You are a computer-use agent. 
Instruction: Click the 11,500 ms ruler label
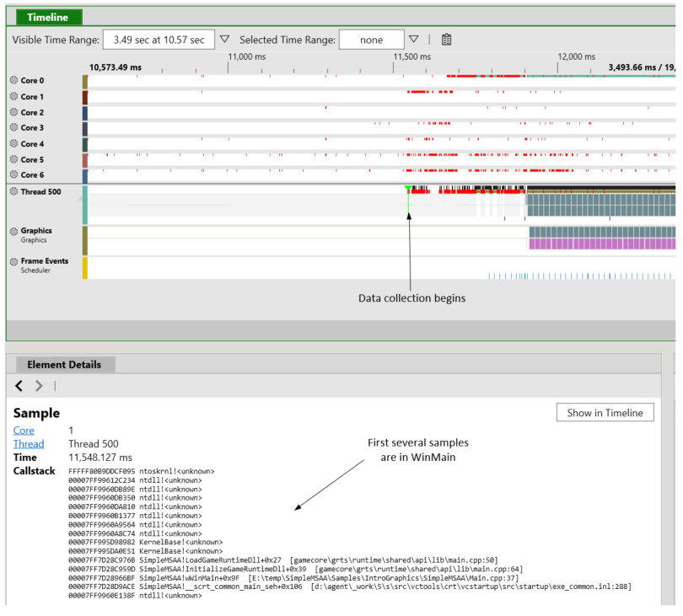[x=412, y=56]
